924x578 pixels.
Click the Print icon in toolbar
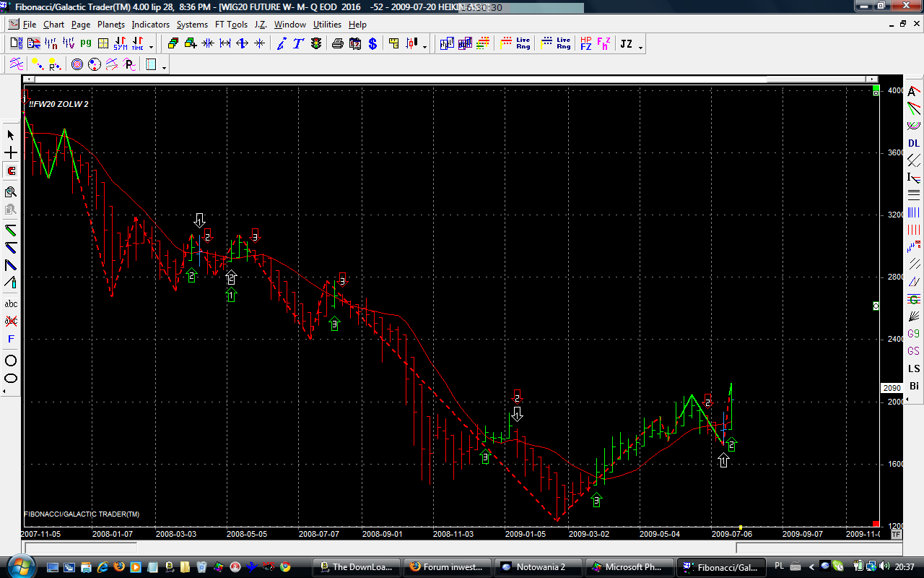(337, 44)
